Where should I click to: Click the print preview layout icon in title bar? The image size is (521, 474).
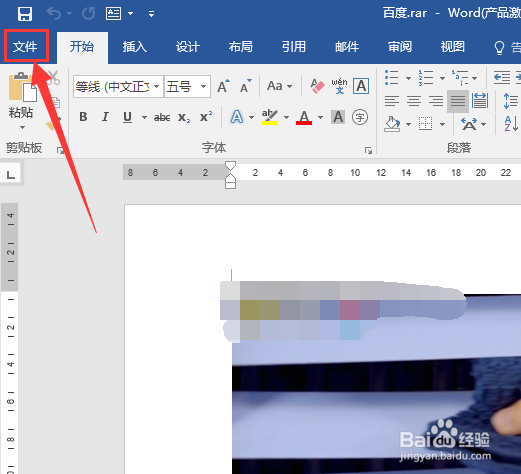pyautogui.click(x=114, y=14)
